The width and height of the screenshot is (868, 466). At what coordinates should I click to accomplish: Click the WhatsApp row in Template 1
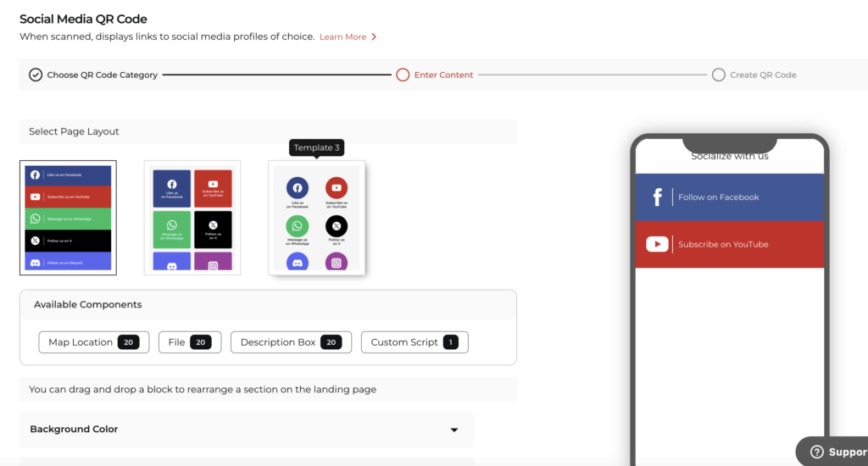pos(68,219)
